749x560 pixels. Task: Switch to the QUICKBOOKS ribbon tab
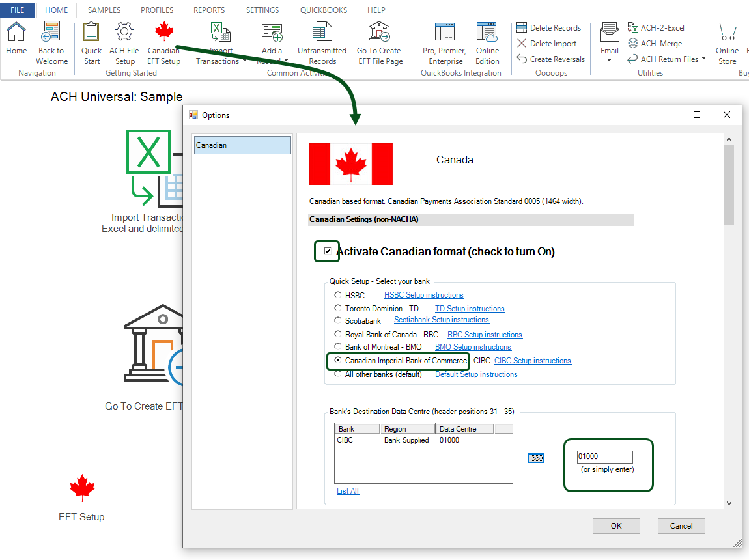pyautogui.click(x=323, y=10)
